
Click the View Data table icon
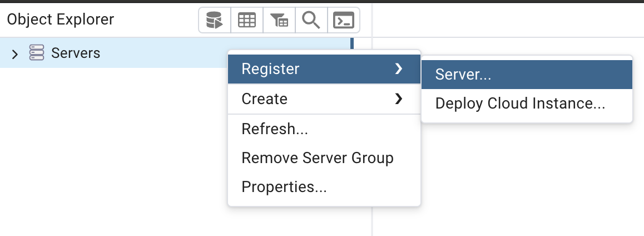(246, 21)
